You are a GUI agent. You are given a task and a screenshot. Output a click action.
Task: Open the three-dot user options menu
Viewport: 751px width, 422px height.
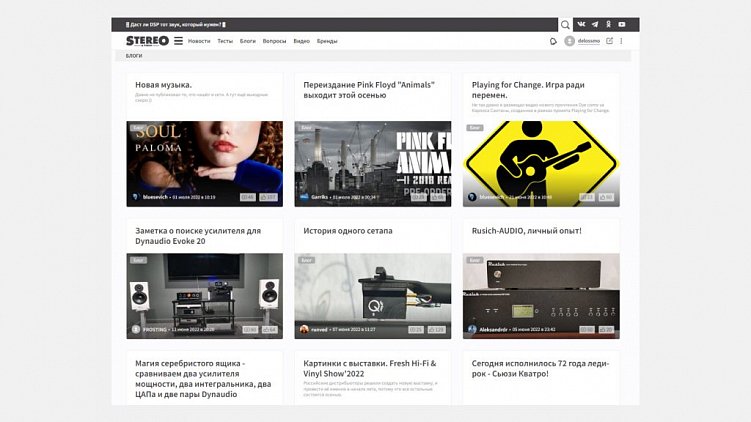coord(621,41)
